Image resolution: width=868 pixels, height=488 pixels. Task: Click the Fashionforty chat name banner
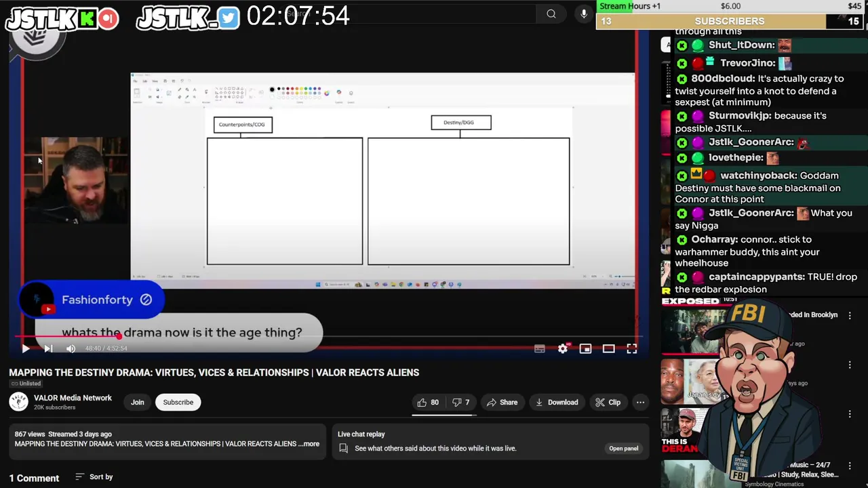click(x=92, y=300)
